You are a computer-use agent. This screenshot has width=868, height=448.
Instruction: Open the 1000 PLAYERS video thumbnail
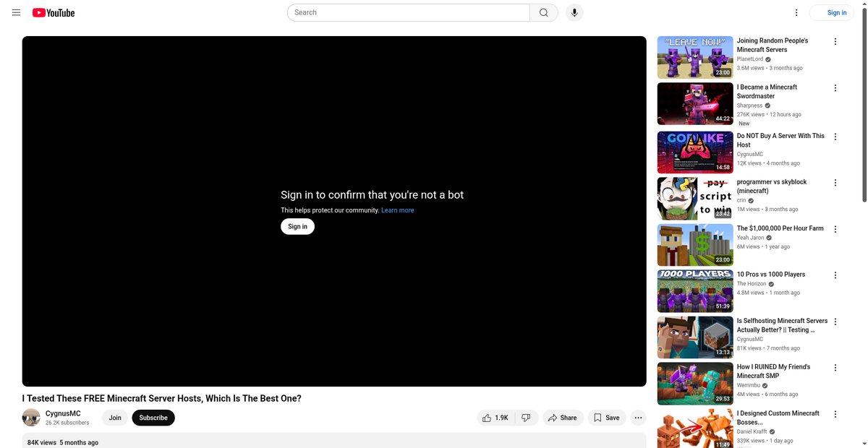pos(695,290)
